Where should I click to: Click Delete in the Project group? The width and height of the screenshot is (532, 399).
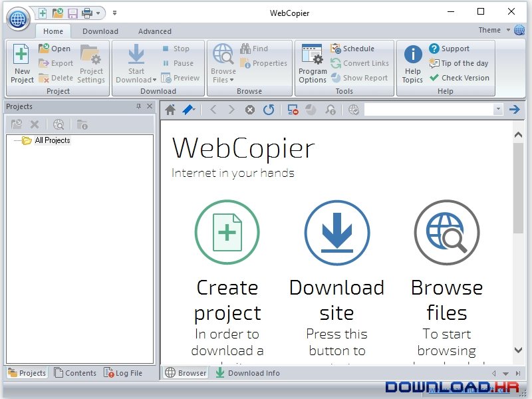coord(56,78)
